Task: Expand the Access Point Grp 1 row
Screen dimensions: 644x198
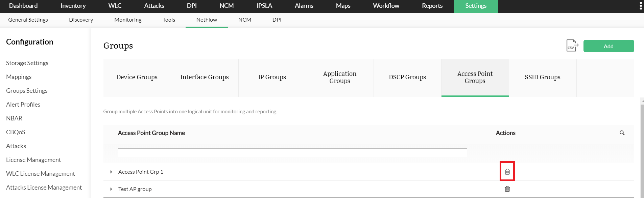Action: 111,172
